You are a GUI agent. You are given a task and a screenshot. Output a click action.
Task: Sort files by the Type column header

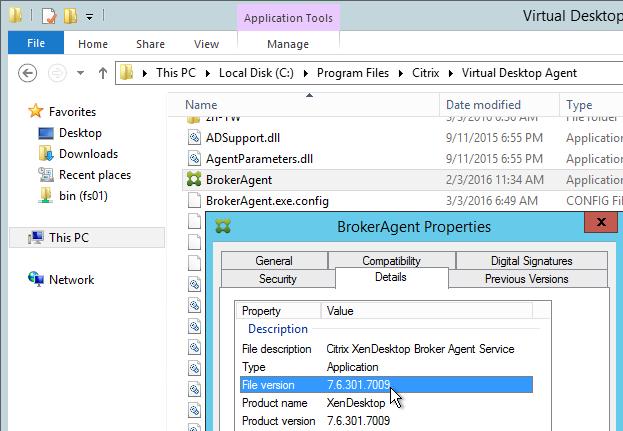coord(591,104)
